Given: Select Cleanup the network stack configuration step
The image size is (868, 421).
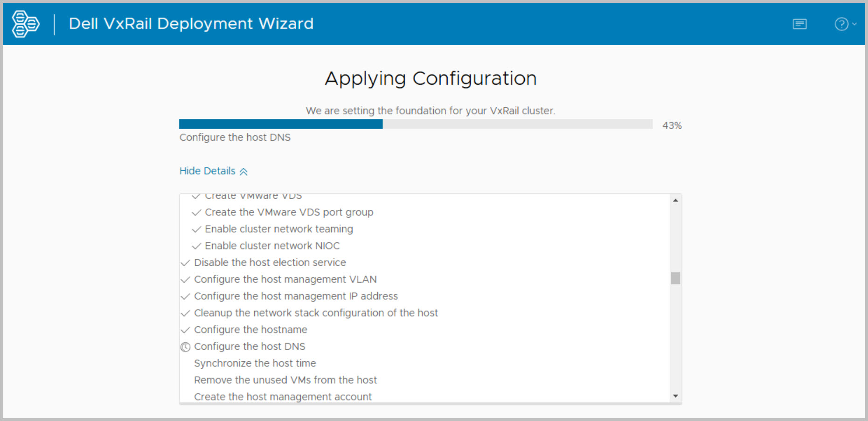Looking at the screenshot, I should tap(316, 313).
